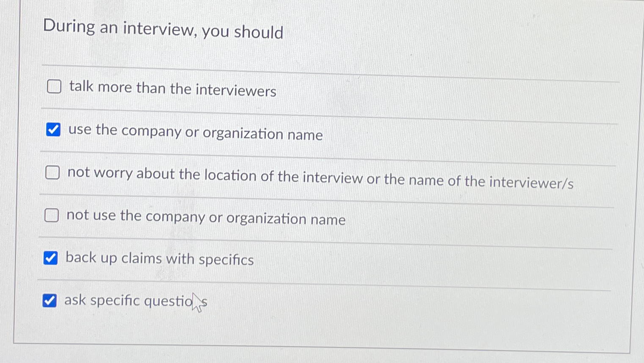Check the 'talk more than the interviewers' checkbox
The image size is (644, 363).
click(x=53, y=87)
